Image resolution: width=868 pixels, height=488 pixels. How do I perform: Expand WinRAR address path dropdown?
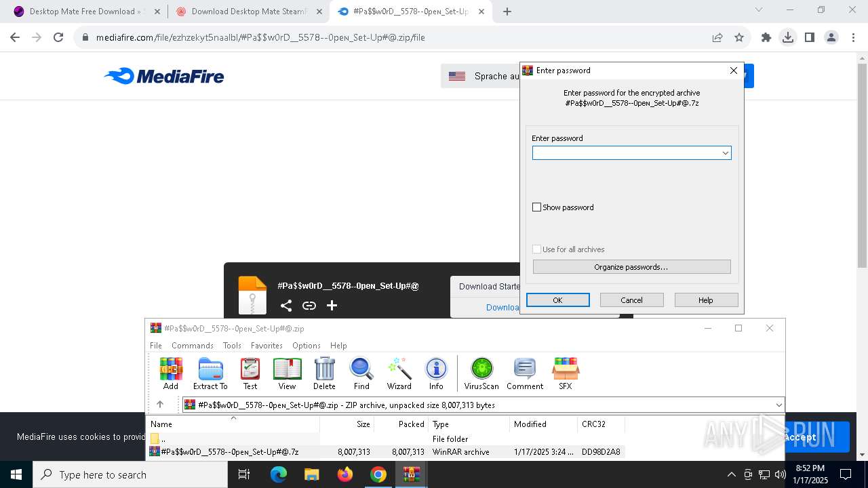778,405
